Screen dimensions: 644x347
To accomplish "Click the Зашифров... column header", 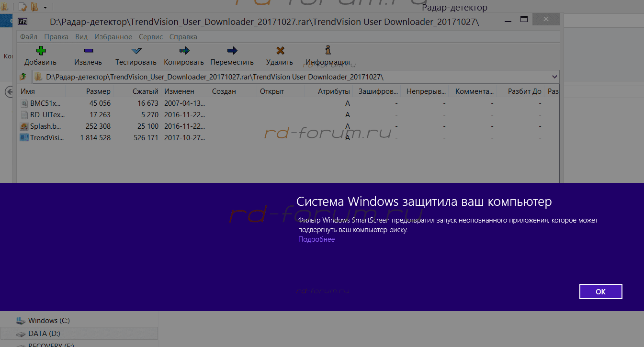I will [377, 91].
